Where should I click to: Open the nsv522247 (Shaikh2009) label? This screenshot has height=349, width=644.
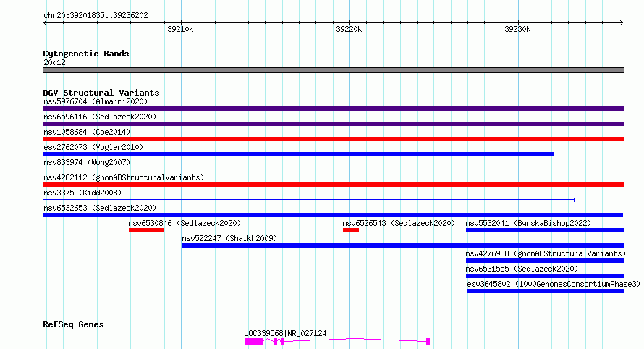[x=229, y=238]
